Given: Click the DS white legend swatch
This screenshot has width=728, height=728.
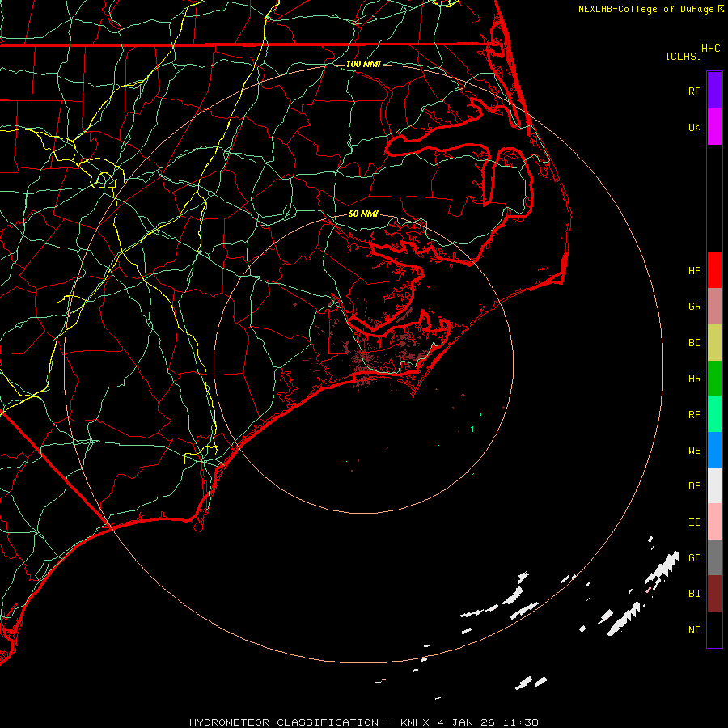Looking at the screenshot, I should pyautogui.click(x=714, y=485).
